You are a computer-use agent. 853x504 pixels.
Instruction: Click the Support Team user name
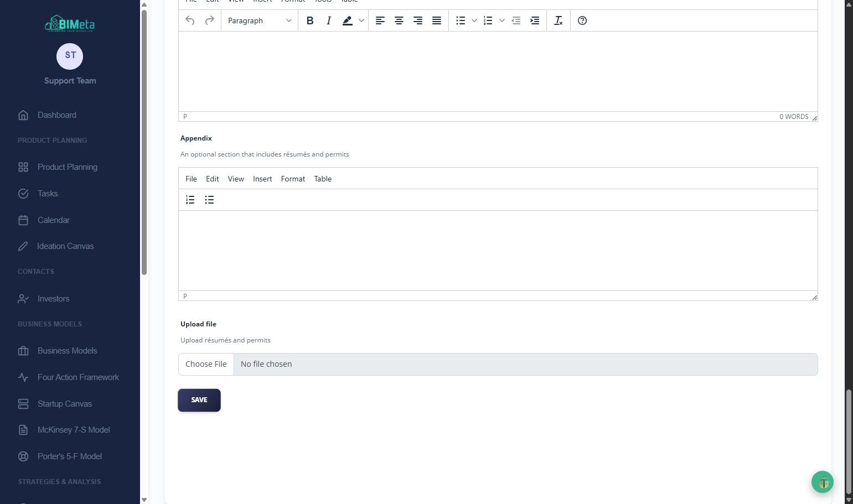pyautogui.click(x=70, y=81)
